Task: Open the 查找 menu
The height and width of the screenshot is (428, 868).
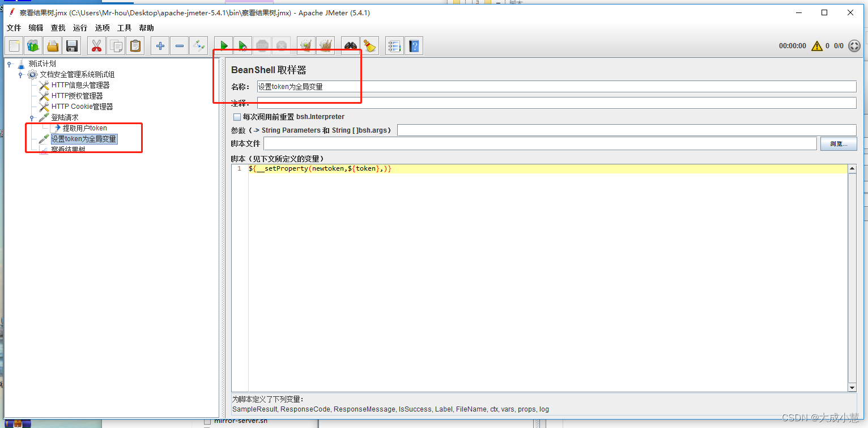Action: tap(58, 28)
